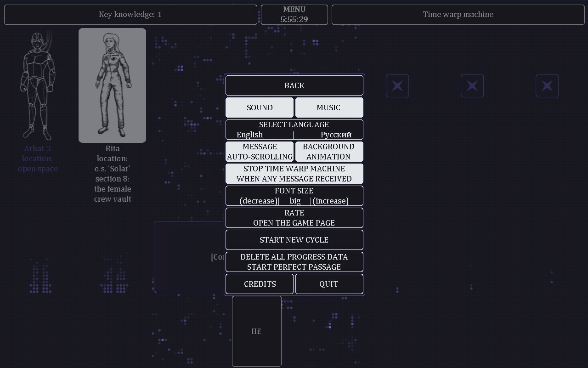This screenshot has width=588, height=368.
Task: Open the game page to rate
Action: tap(294, 218)
